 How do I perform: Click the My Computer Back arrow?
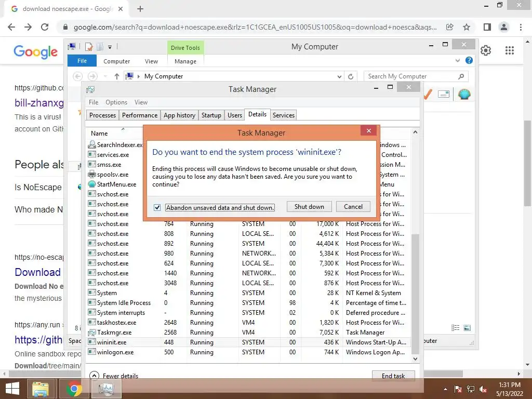tap(78, 76)
